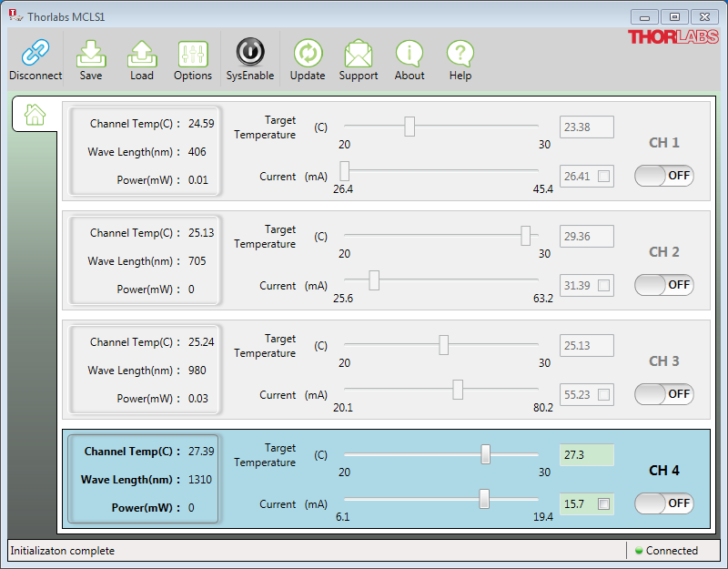Select the CH 2 label
The width and height of the screenshot is (728, 569).
pyautogui.click(x=664, y=252)
